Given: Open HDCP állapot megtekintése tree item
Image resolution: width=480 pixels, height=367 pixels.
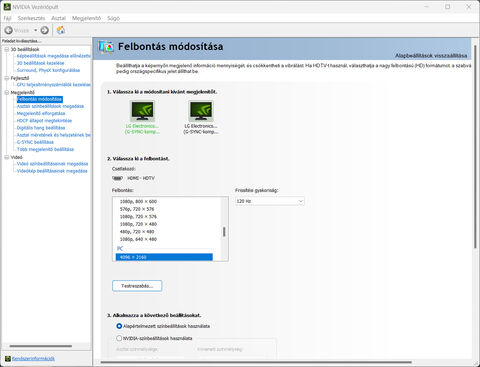Looking at the screenshot, I should point(44,121).
